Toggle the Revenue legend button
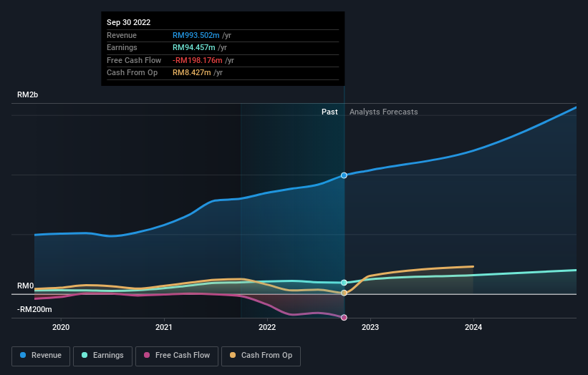The image size is (588, 375). 41,356
